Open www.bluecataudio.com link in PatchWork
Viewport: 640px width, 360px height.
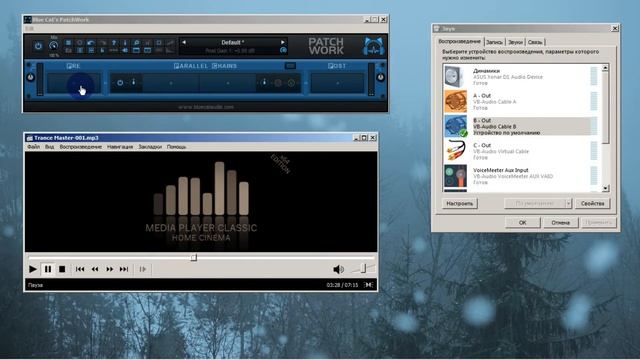[x=206, y=107]
